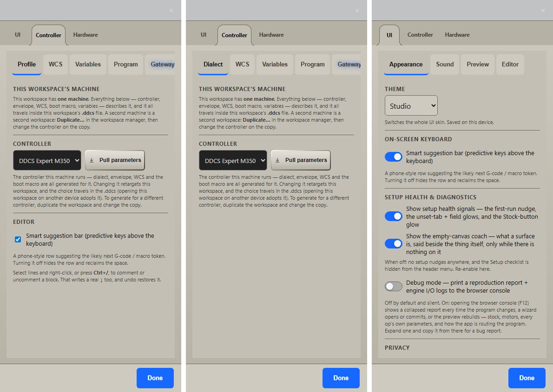Open the Studio theme dropdown

tap(411, 105)
